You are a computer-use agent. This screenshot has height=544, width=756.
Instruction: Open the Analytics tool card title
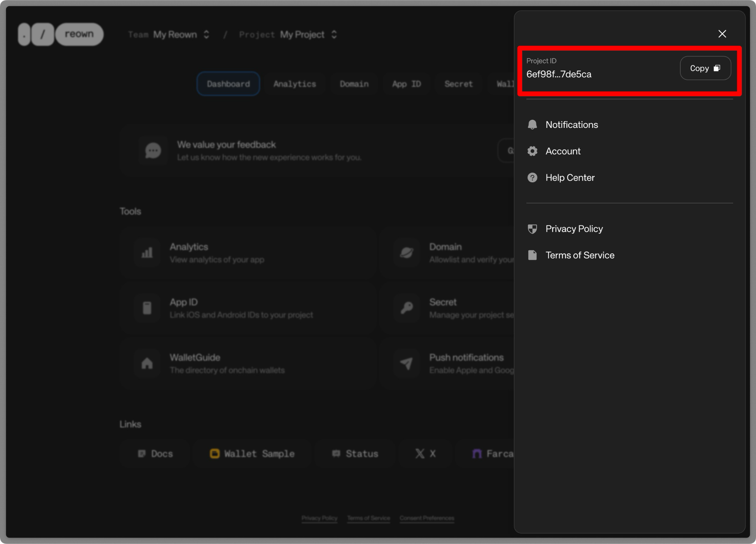point(189,247)
